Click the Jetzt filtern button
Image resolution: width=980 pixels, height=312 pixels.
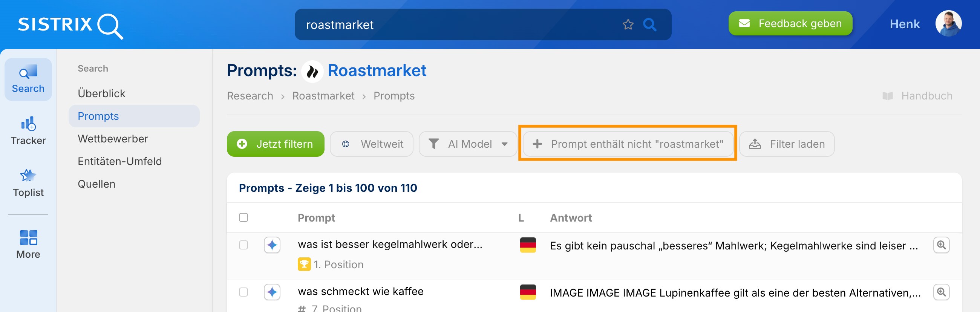tap(276, 144)
